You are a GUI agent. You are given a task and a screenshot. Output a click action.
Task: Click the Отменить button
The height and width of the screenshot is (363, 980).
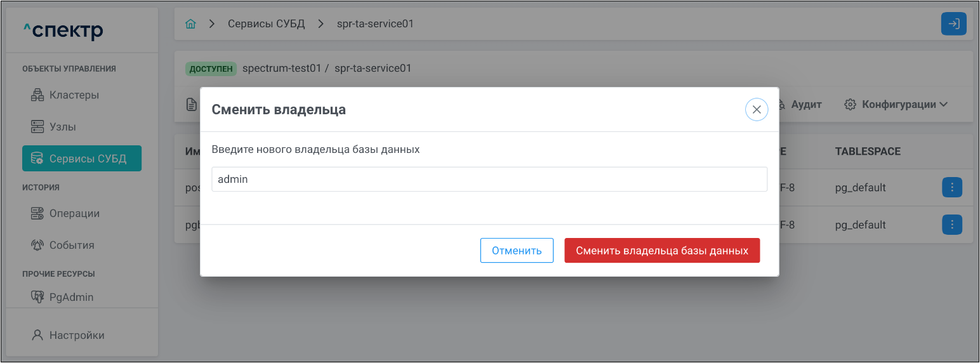[x=517, y=251]
